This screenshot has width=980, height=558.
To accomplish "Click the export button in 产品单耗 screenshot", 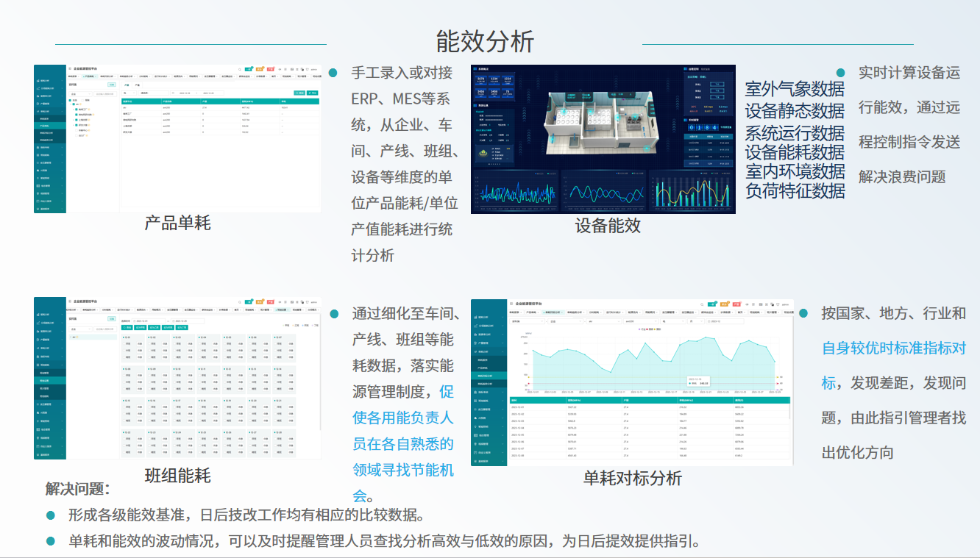I will point(312,93).
